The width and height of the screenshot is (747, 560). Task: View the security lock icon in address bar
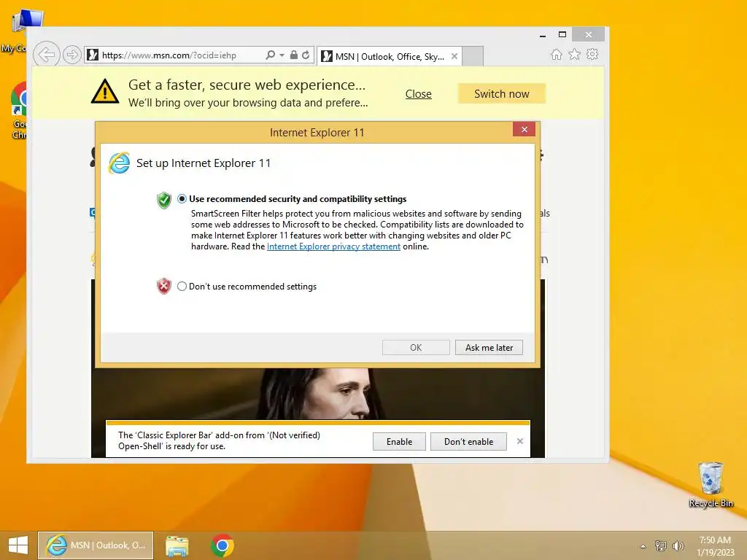(x=294, y=55)
